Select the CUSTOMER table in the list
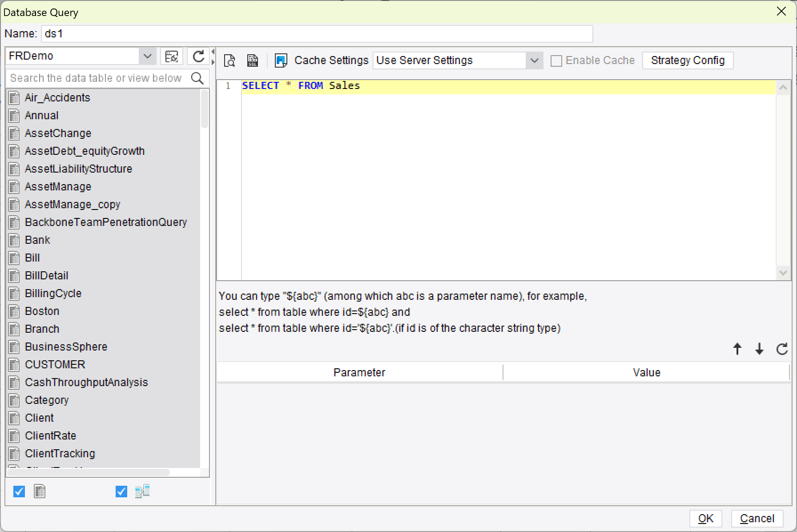The width and height of the screenshot is (797, 532). 55,364
